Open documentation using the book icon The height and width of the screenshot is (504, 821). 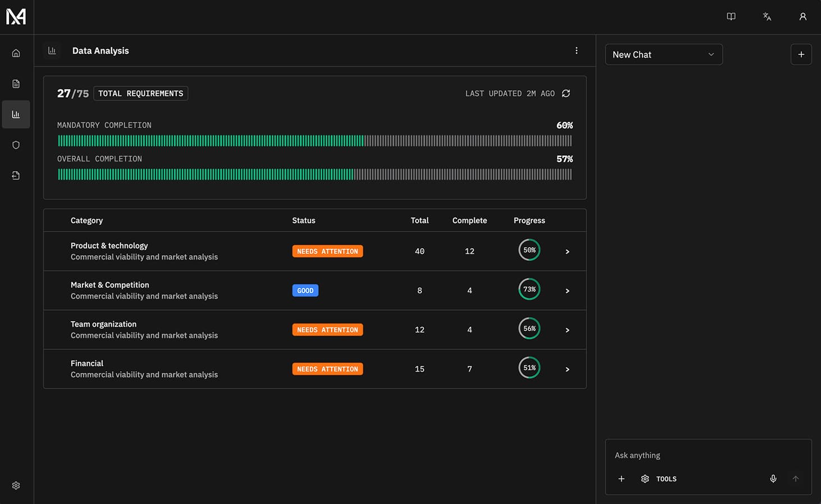731,16
